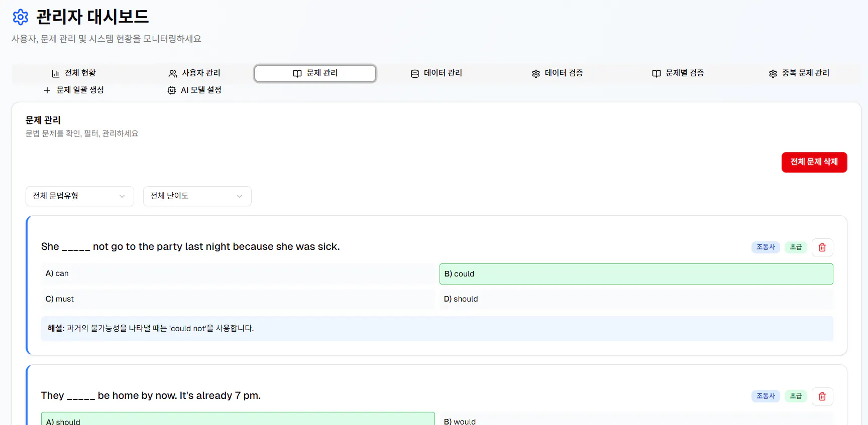Click the gear icon beside 관리자 대시보드
This screenshot has width=868, height=425.
point(21,17)
